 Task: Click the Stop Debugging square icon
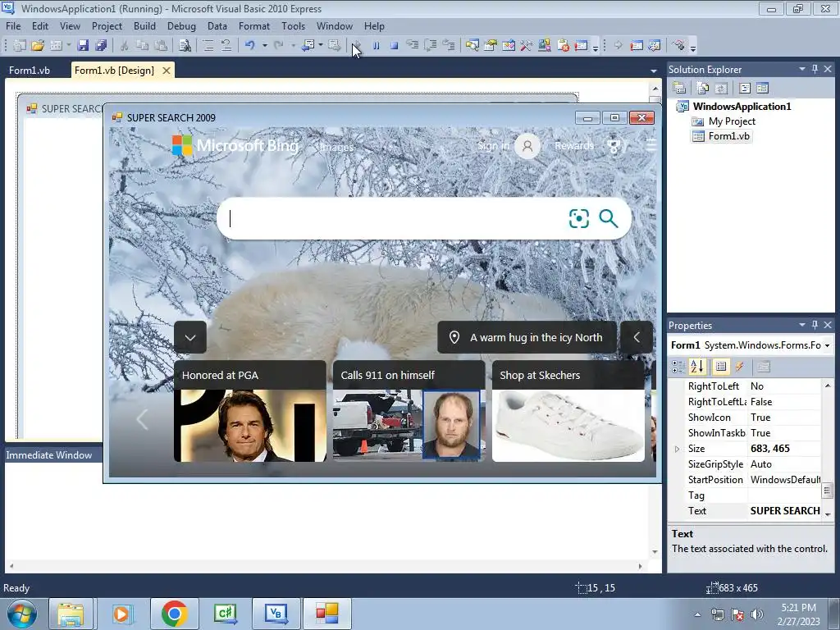pos(395,46)
